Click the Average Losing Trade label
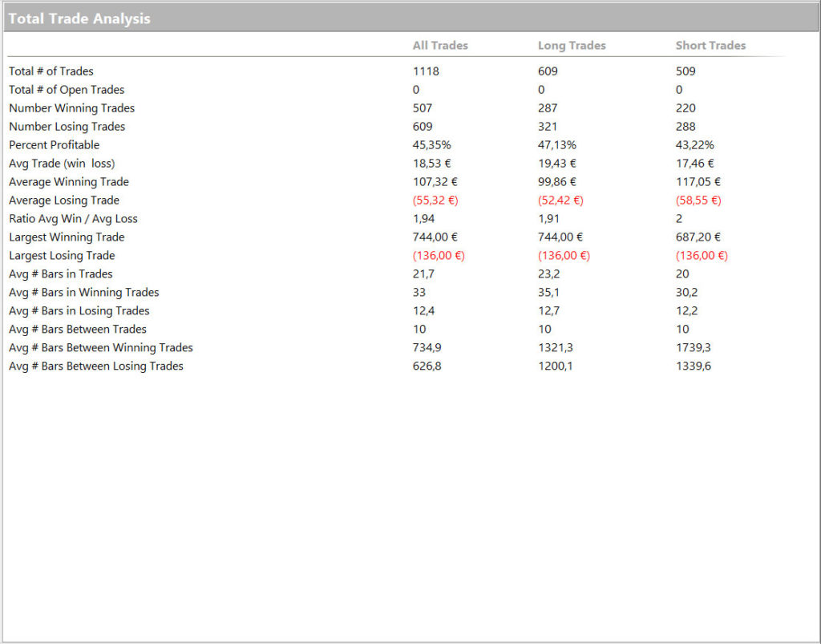The height and width of the screenshot is (644, 821). point(64,200)
